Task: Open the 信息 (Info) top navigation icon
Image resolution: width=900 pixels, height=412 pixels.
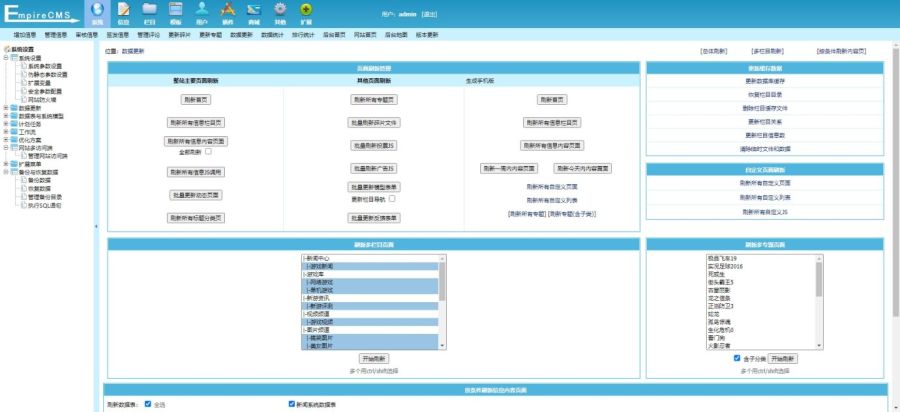Action: click(x=123, y=11)
